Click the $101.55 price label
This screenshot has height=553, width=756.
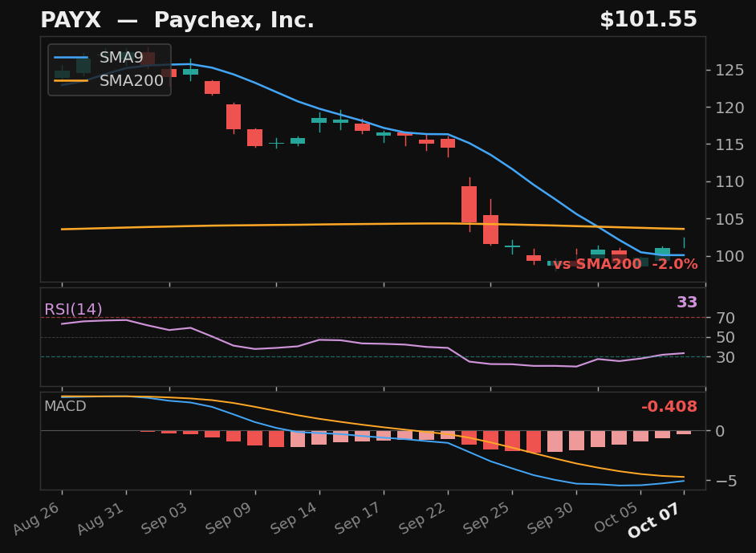point(648,20)
